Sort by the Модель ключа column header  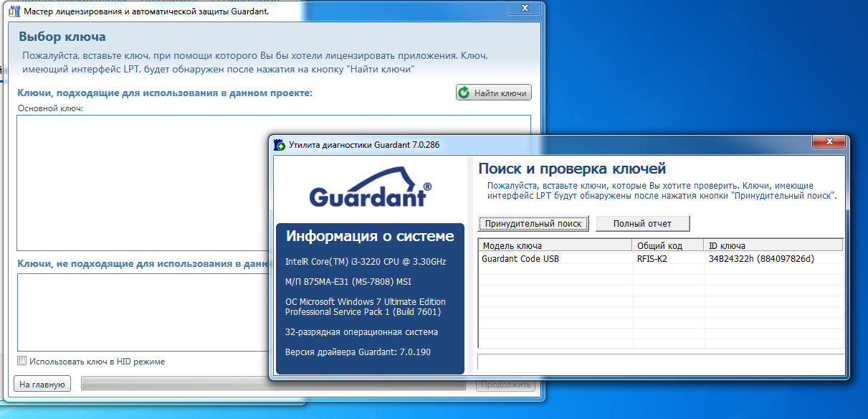(x=554, y=245)
